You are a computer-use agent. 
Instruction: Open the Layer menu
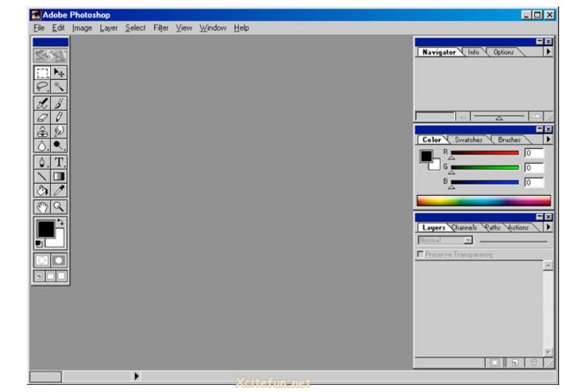click(x=109, y=28)
